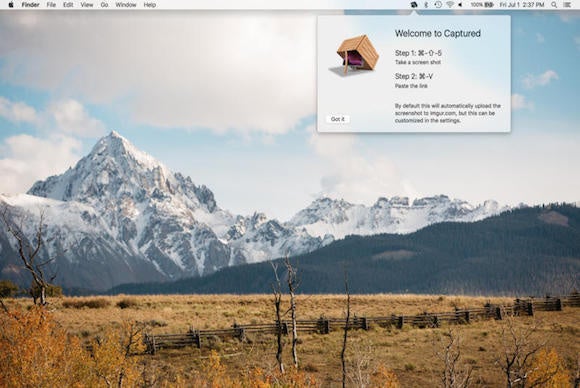
Task: Click the Captured wooden crate logo
Action: pos(354,56)
